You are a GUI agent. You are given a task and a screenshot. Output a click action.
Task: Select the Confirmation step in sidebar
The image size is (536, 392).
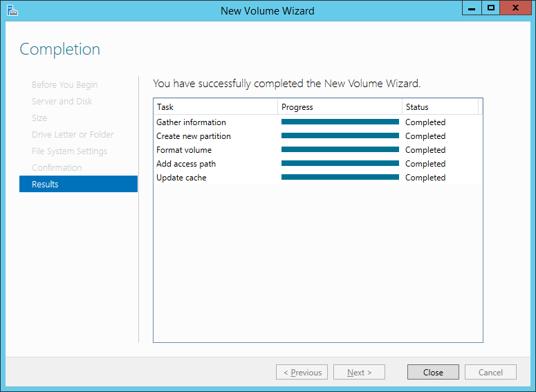coord(57,168)
